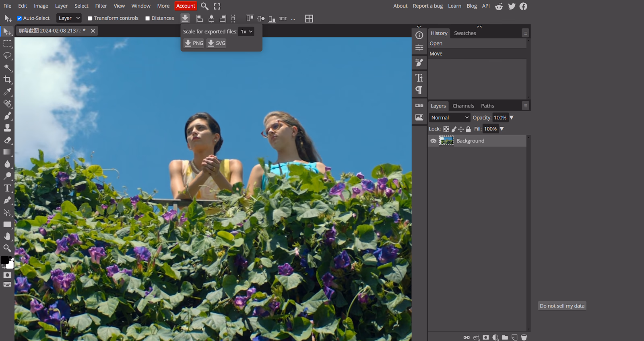Image resolution: width=644 pixels, height=341 pixels.
Task: Align layers to horizontal centers
Action: coord(211,19)
